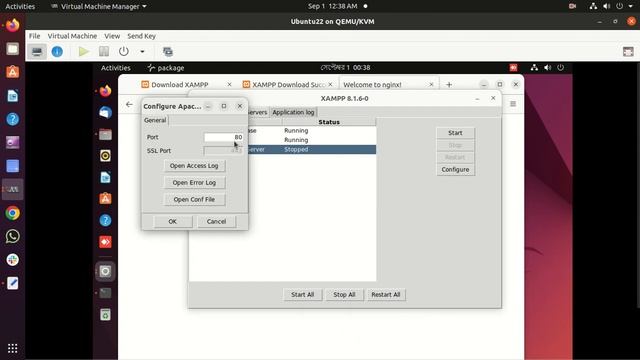Screen dimensions: 640x360
Task: Open Rhythmbox in guest dock
Action: pyautogui.click(x=105, y=156)
